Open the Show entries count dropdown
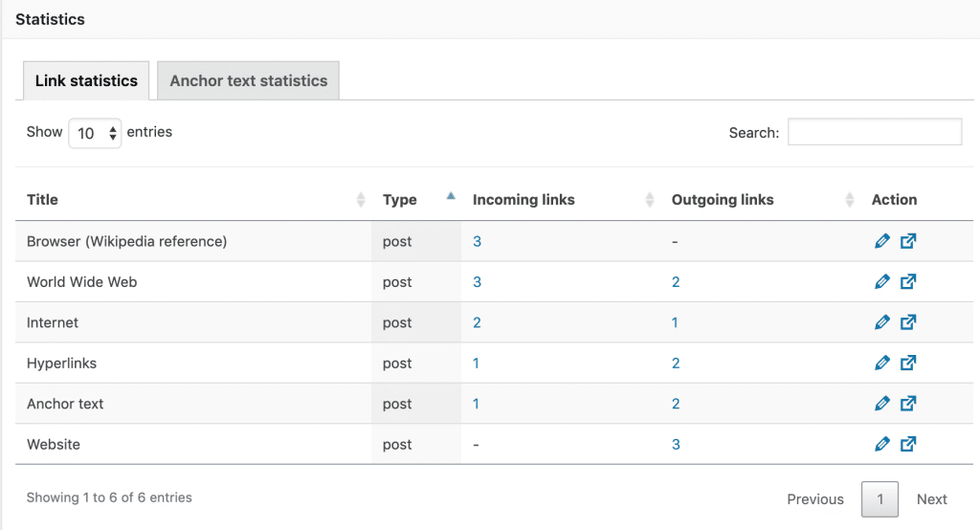This screenshot has width=980, height=530. point(95,133)
